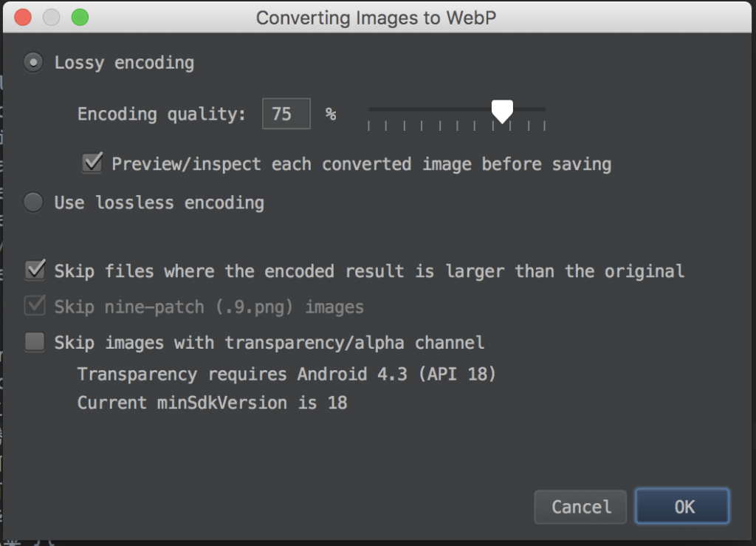Click the encoding quality slider thumb
Image resolution: width=756 pixels, height=546 pixels.
[x=502, y=112]
